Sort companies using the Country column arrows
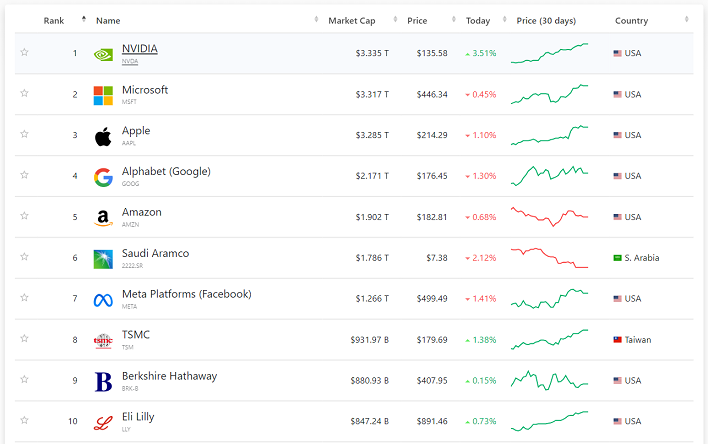 click(x=687, y=20)
